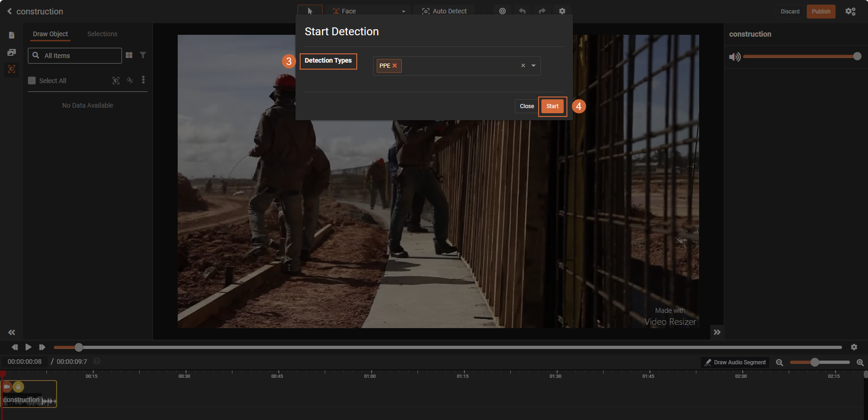Expand the Detection Types dropdown arrow
Viewport: 868px width, 420px height.
point(534,66)
